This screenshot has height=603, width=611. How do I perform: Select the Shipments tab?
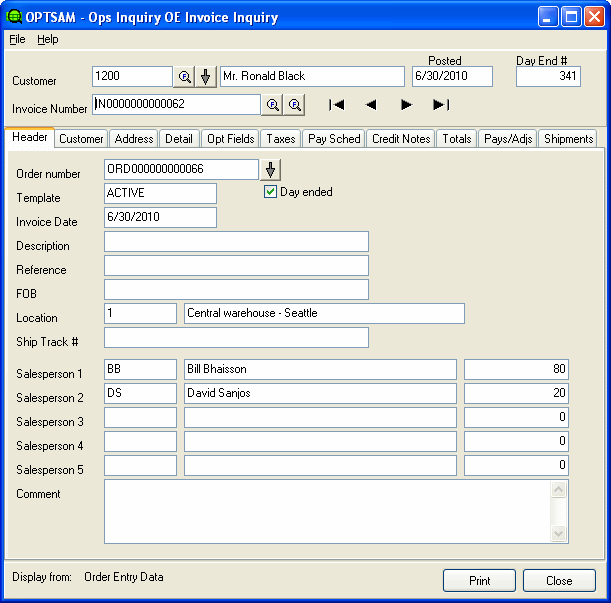tap(568, 139)
